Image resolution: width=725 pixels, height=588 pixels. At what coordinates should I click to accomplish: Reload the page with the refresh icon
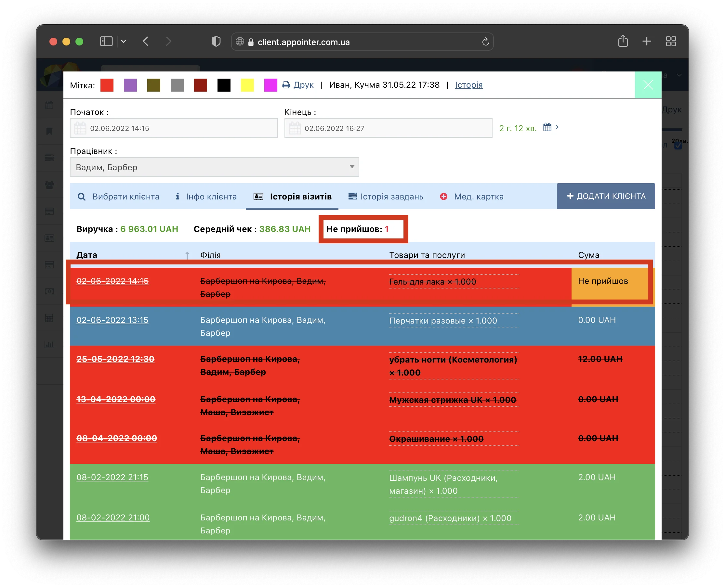485,42
